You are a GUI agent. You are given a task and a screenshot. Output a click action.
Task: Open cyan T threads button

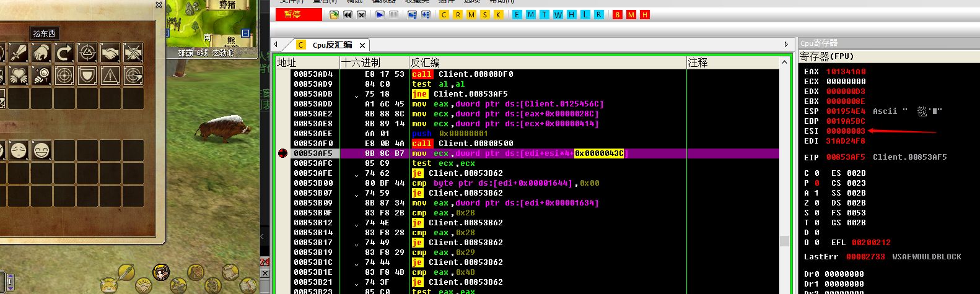(x=545, y=14)
